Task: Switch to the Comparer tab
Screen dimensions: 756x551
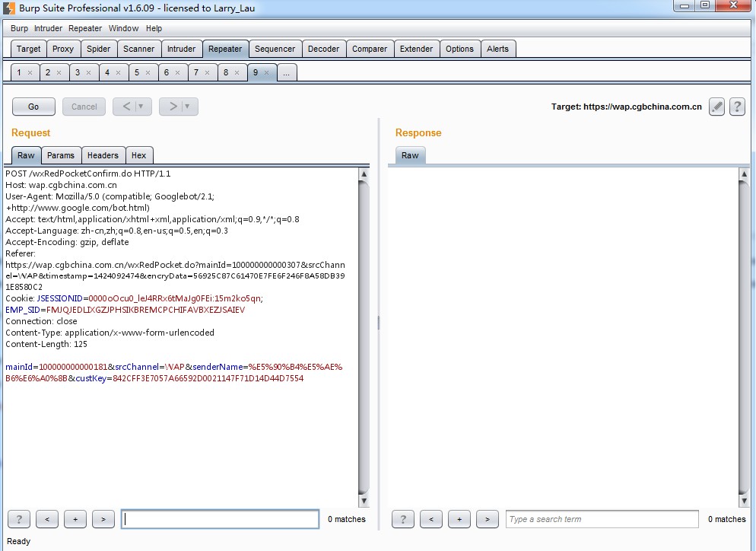Action: tap(370, 49)
